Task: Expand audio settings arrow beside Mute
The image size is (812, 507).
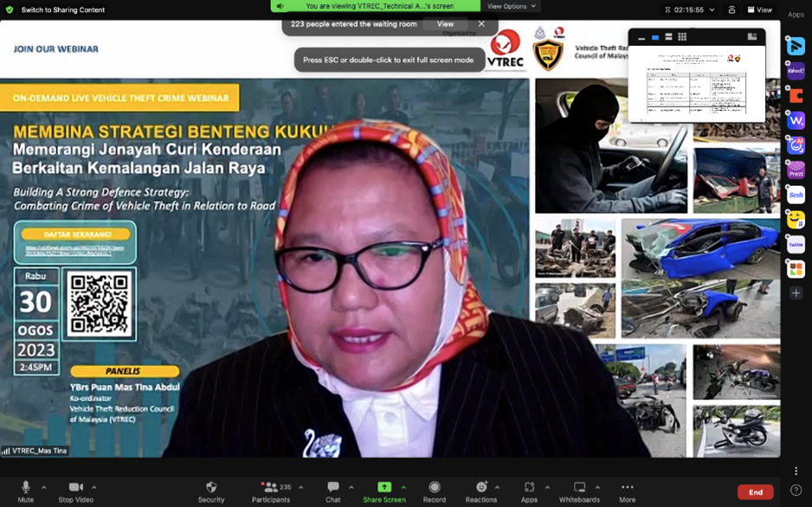Action: tap(44, 487)
